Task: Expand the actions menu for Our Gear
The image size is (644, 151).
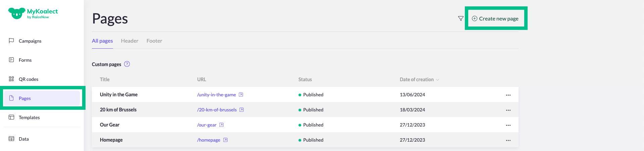Action: pos(508,125)
